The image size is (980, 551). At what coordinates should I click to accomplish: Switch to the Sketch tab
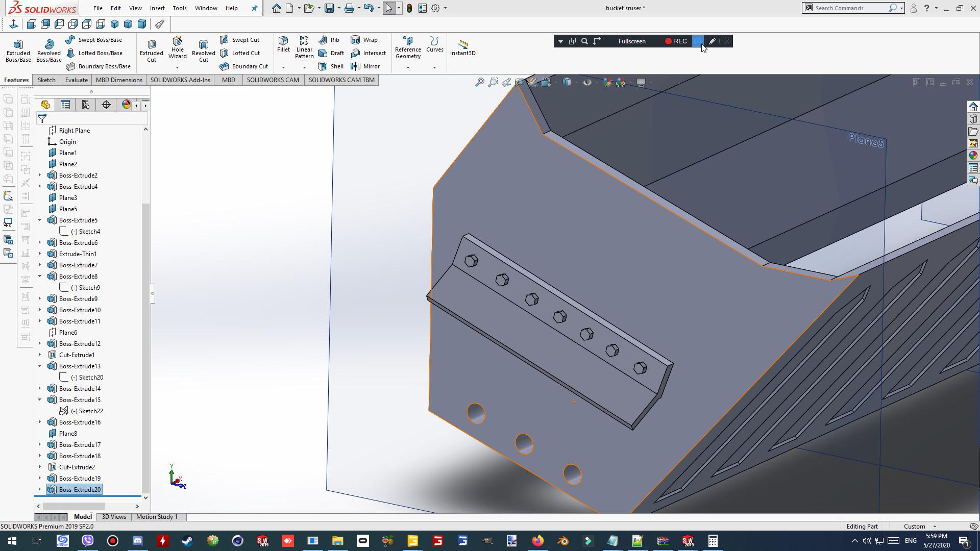(46, 80)
